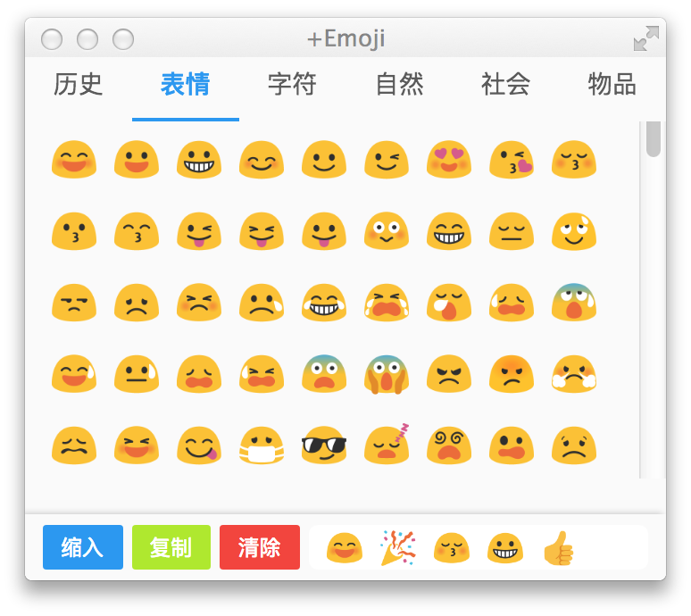Pick the heart-eyes emoji
Viewport: 691px width, 616px height.
click(449, 160)
